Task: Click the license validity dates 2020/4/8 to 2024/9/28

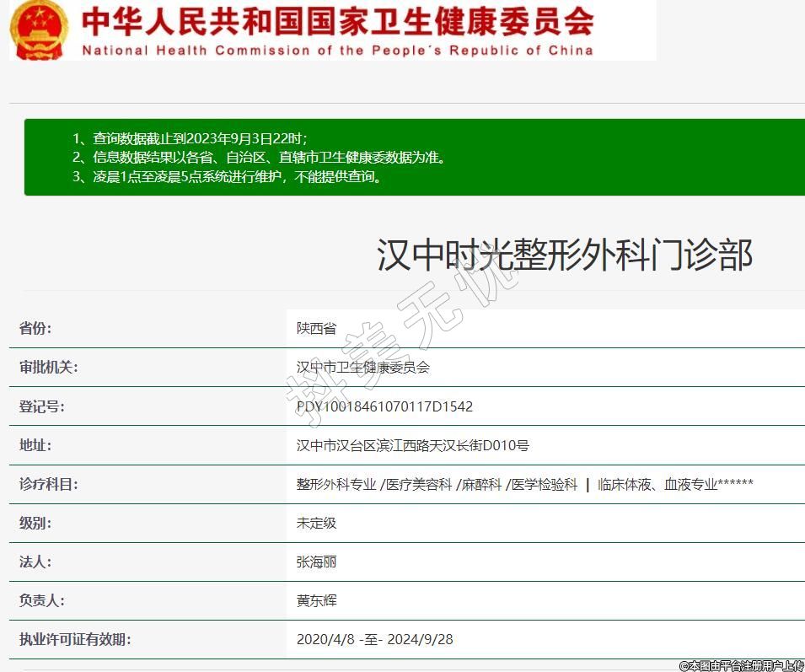Action: point(374,639)
